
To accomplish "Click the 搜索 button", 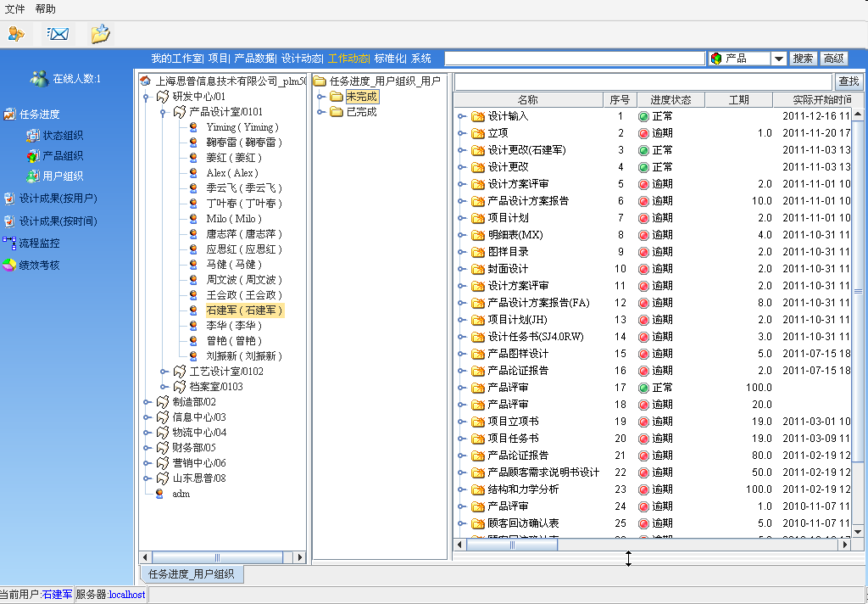I will (804, 59).
